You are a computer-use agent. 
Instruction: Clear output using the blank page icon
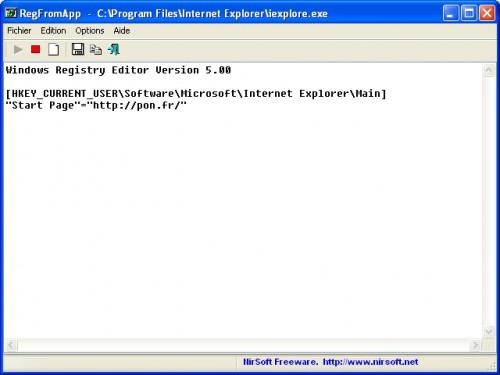coord(54,49)
